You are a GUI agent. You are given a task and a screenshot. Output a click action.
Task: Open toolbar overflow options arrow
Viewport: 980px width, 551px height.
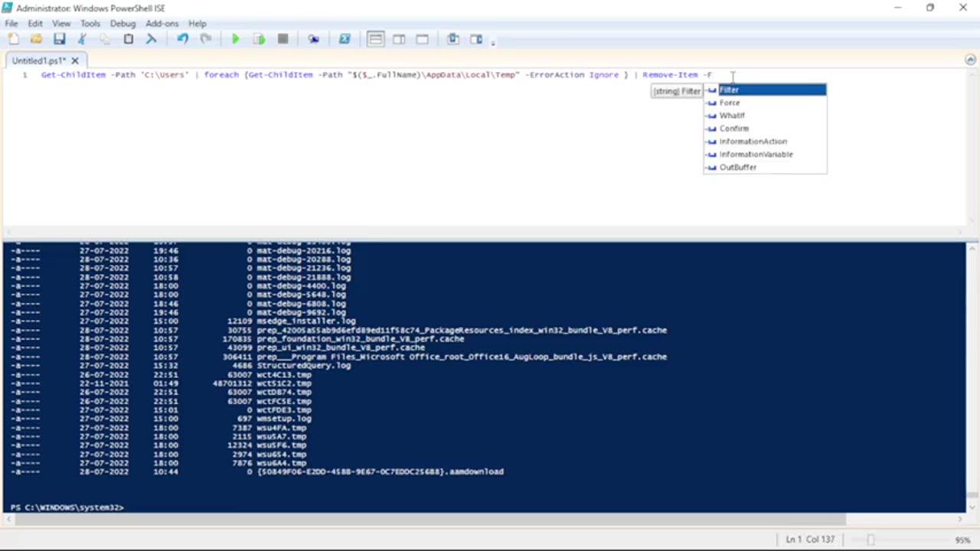493,42
